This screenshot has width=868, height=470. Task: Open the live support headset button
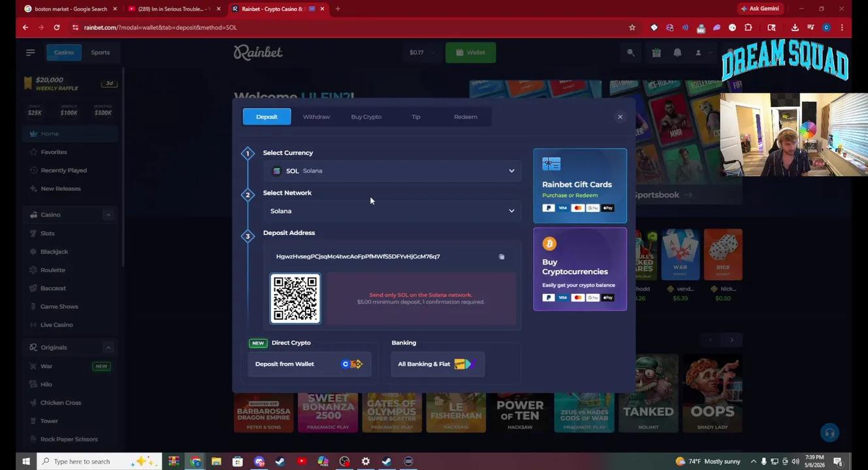829,433
